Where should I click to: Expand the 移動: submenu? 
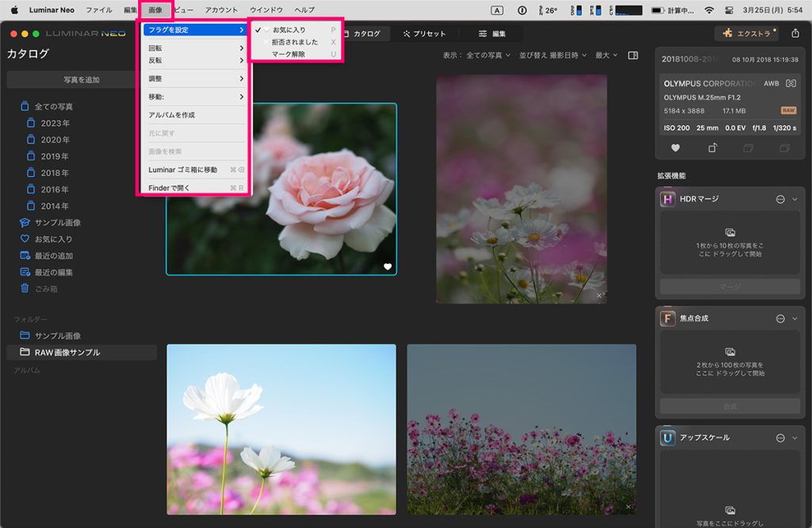click(x=195, y=97)
